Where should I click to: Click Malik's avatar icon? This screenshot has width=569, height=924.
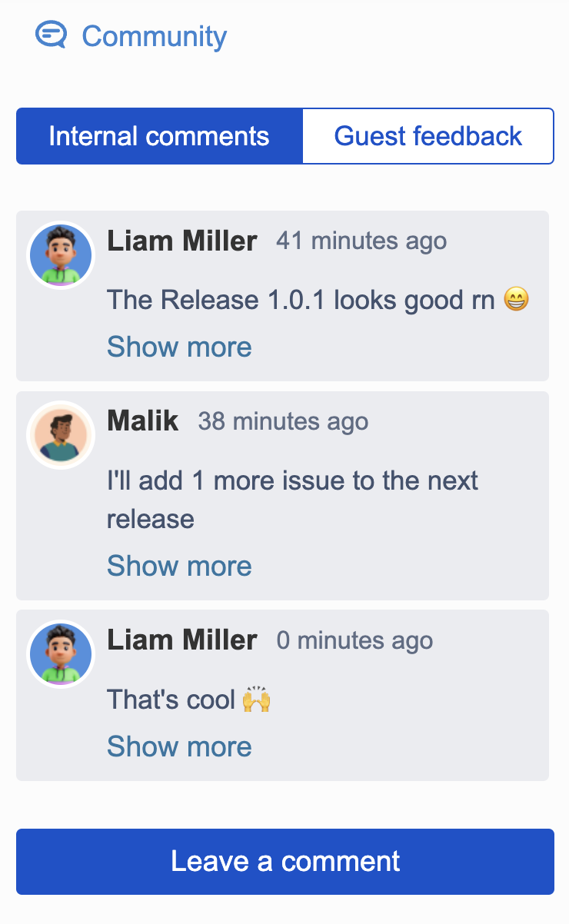[61, 435]
